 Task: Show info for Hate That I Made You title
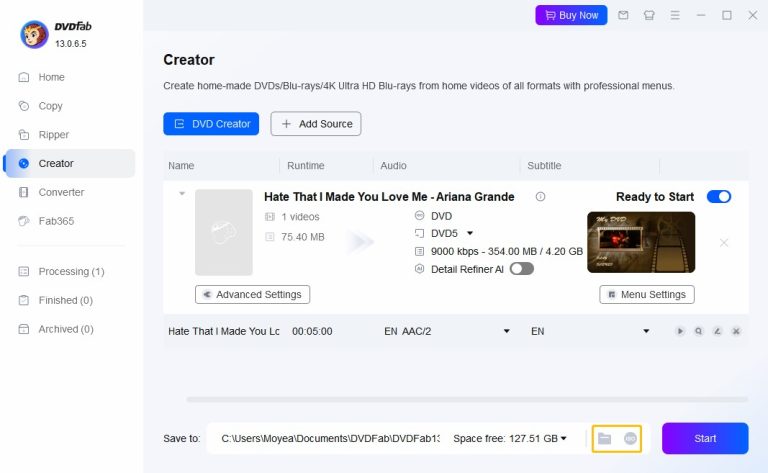pyautogui.click(x=540, y=197)
